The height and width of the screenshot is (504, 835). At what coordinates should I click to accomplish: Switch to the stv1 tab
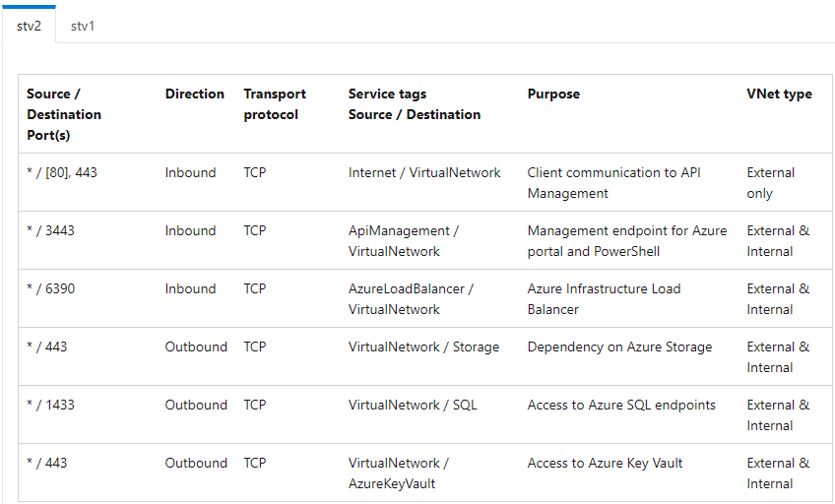83,26
